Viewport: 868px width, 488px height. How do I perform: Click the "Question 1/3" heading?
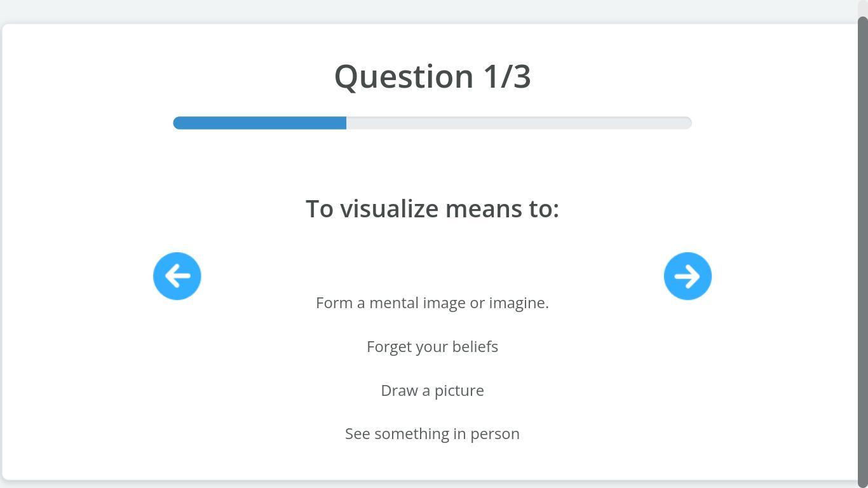point(432,76)
